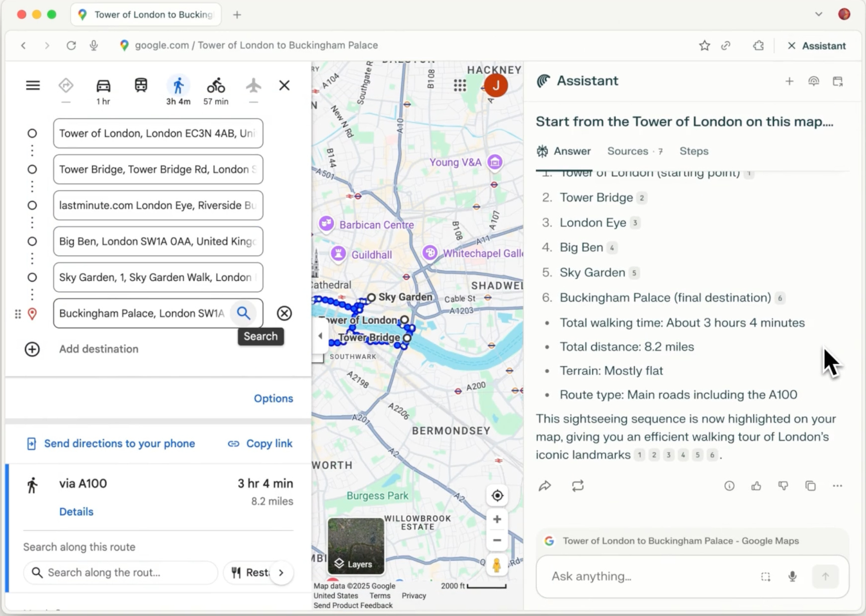Click the Add destination plus icon

tap(32, 349)
